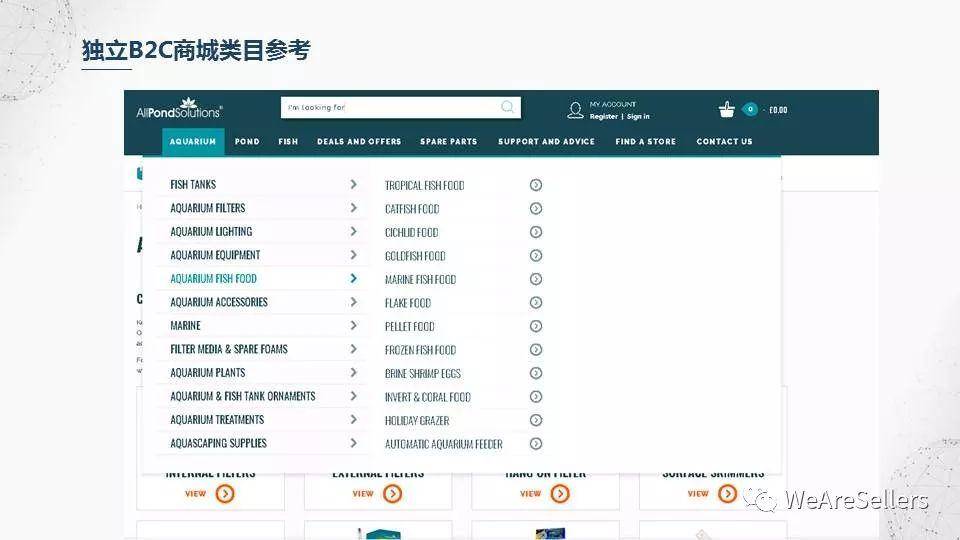Click orange arrow under Surface Skimmers
This screenshot has width=960, height=540.
[727, 493]
